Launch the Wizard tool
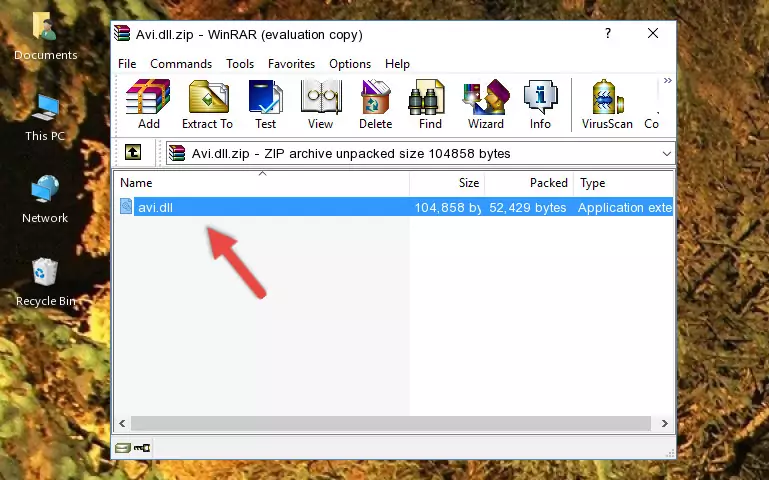 [486, 104]
